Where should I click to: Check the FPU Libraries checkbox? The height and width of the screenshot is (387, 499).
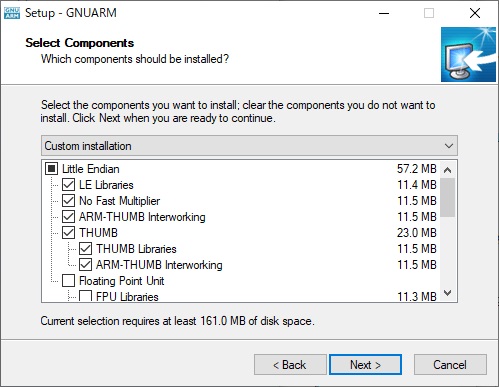(x=85, y=296)
